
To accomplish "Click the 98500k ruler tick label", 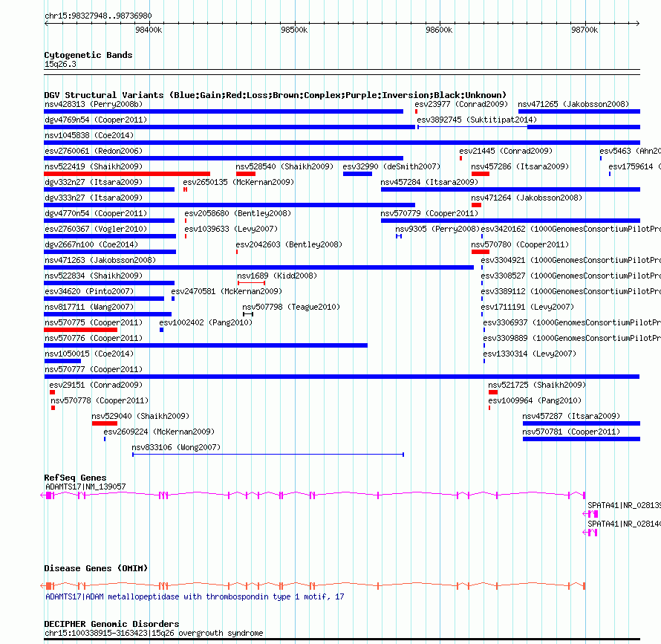I will (x=294, y=30).
